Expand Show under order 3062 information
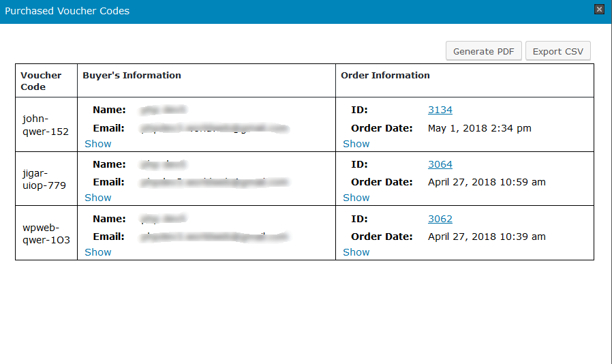This screenshot has width=612, height=364. tap(356, 252)
